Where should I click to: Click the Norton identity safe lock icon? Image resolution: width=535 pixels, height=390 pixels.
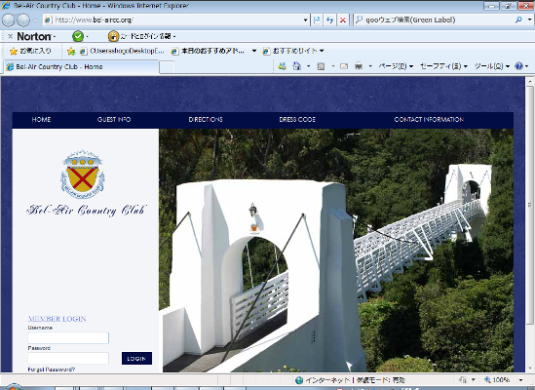pos(113,36)
